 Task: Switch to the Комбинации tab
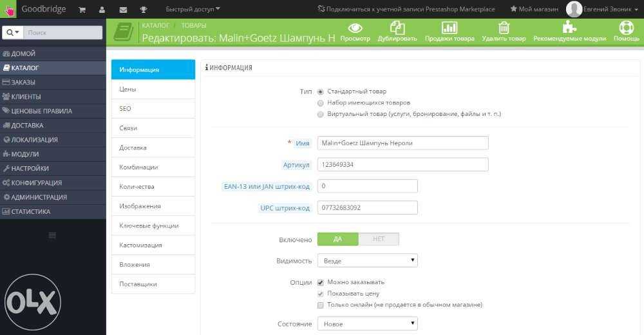pyautogui.click(x=153, y=167)
